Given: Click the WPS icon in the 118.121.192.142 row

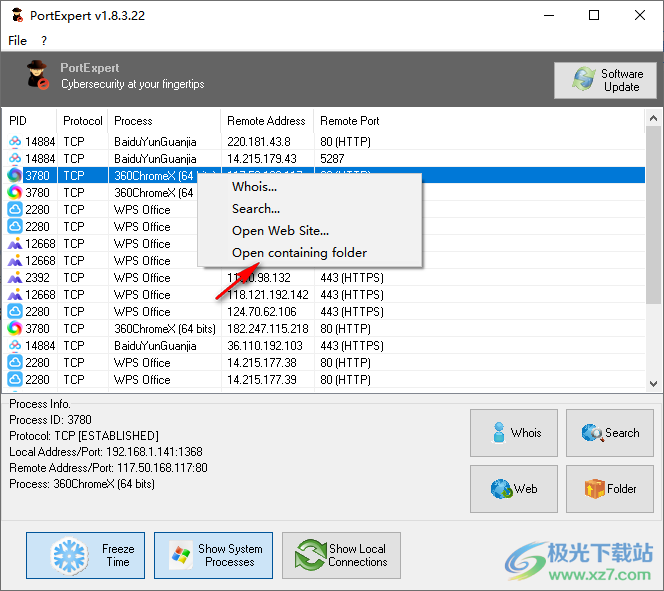Looking at the screenshot, I should (x=15, y=295).
